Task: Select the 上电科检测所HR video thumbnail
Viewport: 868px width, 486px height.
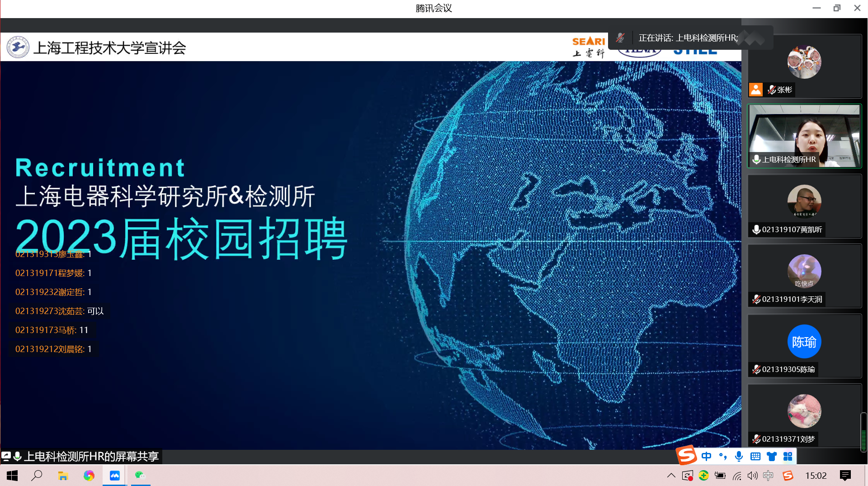Action: (x=804, y=136)
